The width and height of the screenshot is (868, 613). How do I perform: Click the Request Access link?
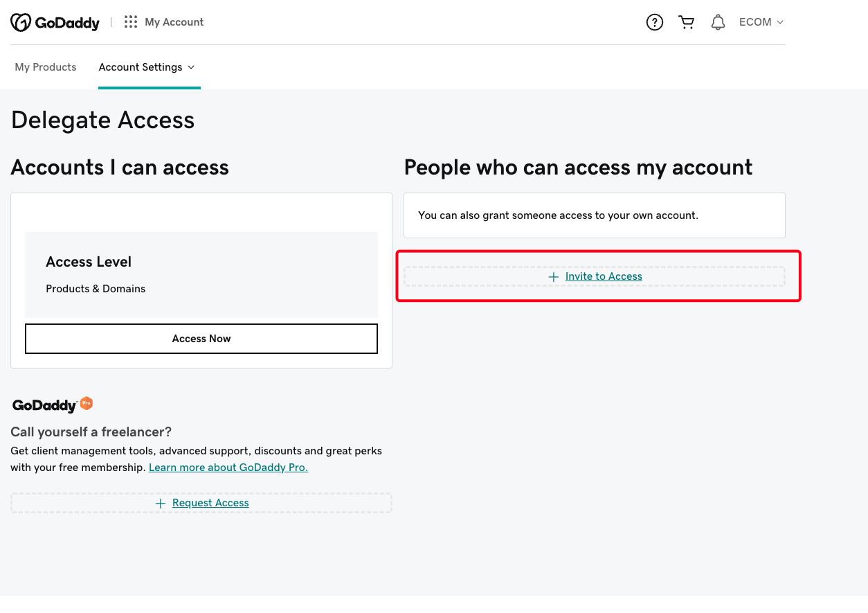(x=210, y=503)
